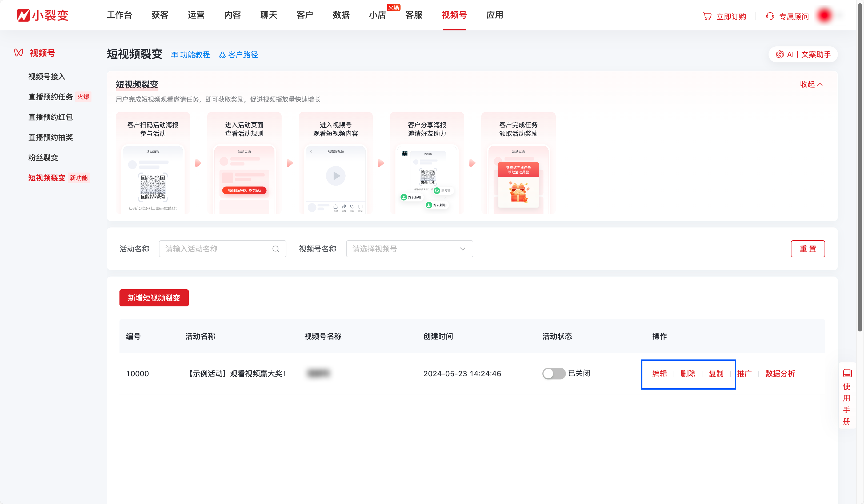Click the 客户完成任务 gift card
The width and height of the screenshot is (864, 504).
tap(518, 163)
